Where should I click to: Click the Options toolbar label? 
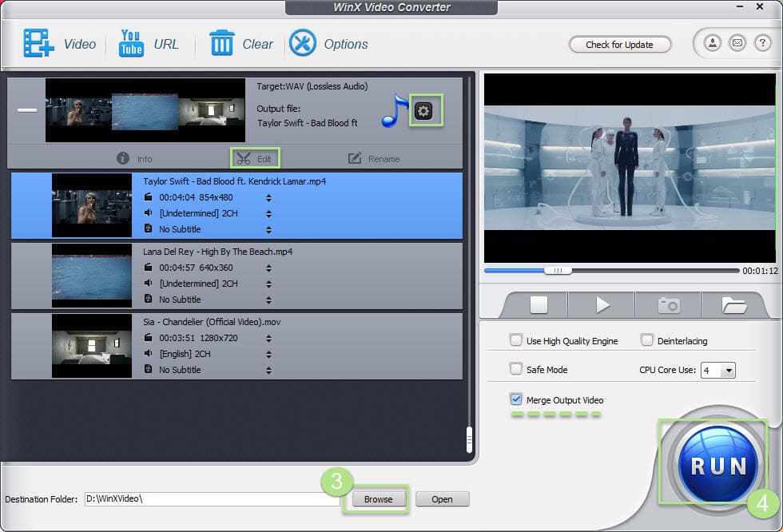346,44
